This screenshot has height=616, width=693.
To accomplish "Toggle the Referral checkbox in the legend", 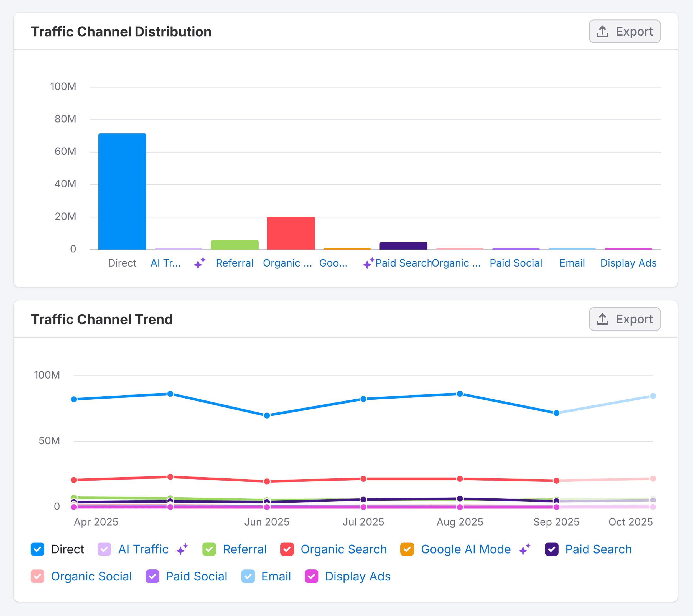I will tap(210, 549).
